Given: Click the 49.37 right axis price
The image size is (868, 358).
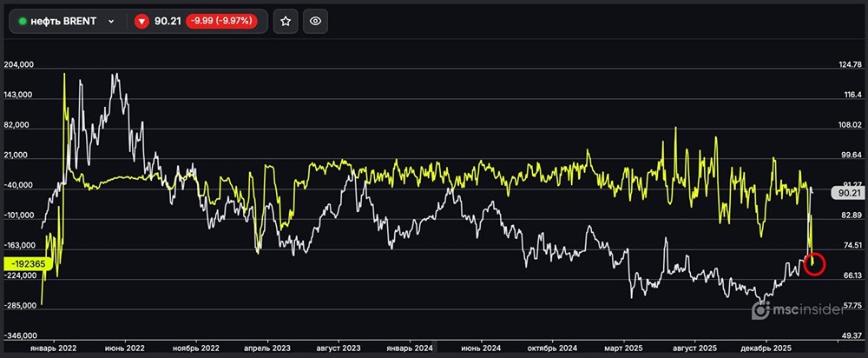Looking at the screenshot, I should 851,335.
